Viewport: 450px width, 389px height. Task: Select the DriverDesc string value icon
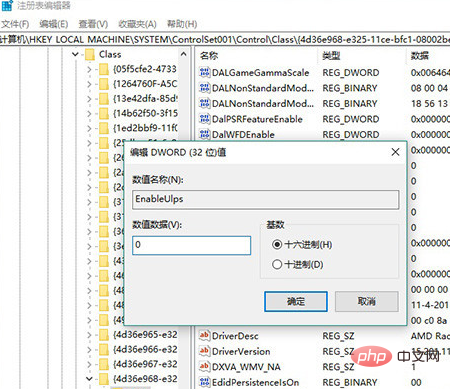click(x=204, y=335)
